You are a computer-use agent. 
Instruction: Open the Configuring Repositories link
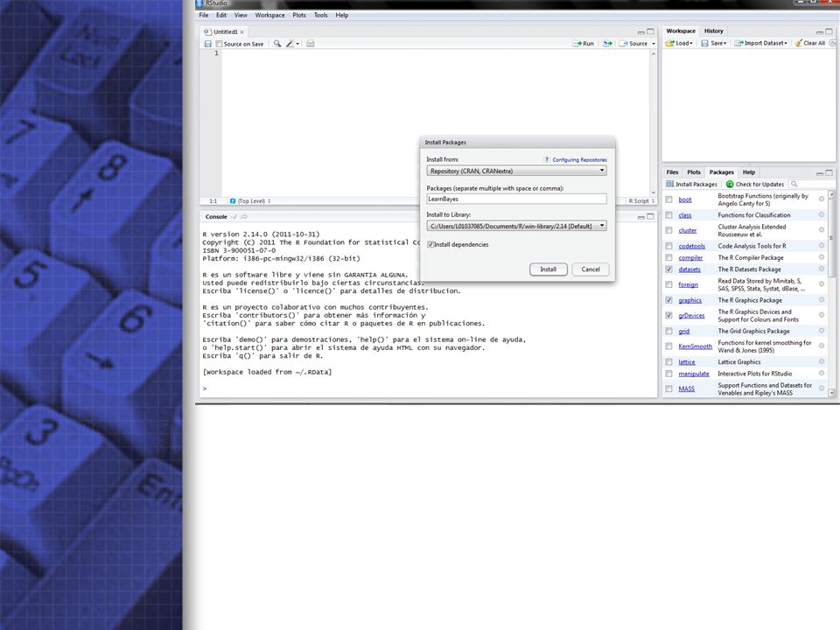click(579, 159)
